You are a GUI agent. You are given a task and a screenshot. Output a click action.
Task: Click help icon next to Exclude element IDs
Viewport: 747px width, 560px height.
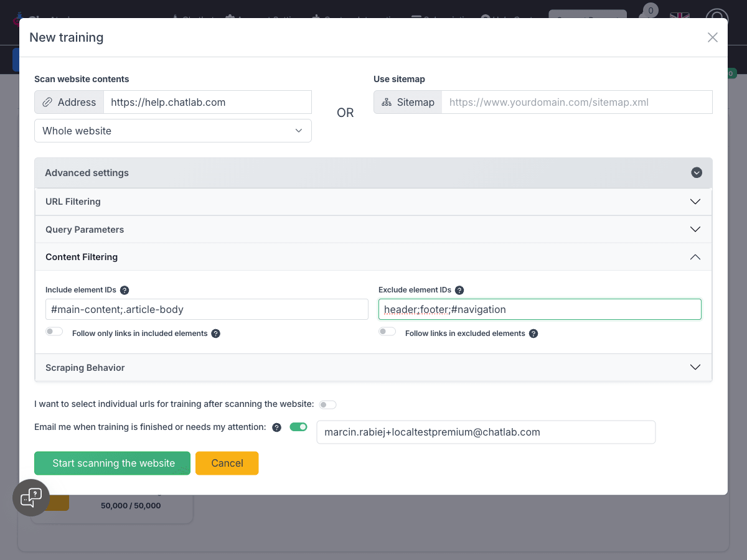(459, 290)
